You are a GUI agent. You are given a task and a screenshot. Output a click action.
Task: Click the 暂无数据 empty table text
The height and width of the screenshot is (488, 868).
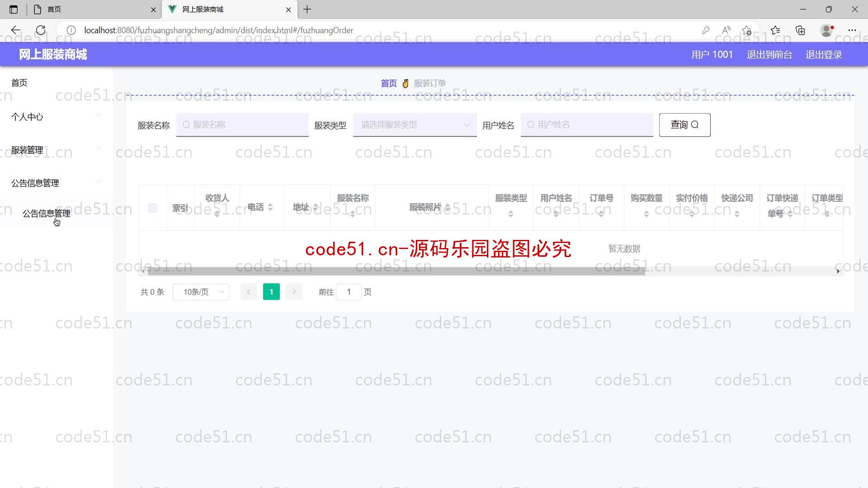(x=624, y=249)
